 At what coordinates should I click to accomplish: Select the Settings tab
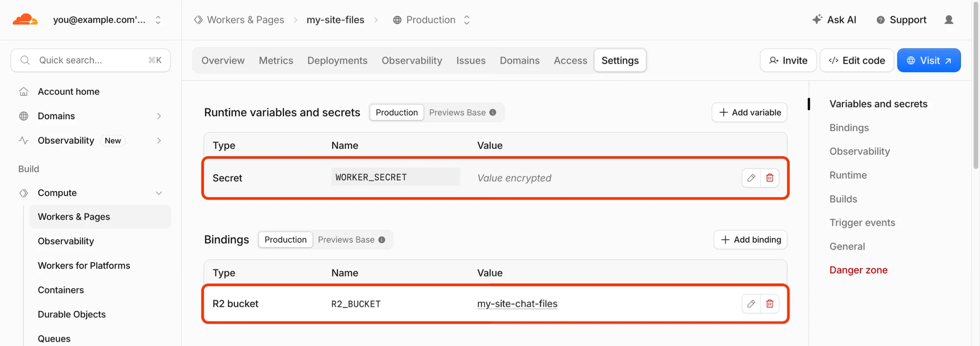(x=620, y=60)
